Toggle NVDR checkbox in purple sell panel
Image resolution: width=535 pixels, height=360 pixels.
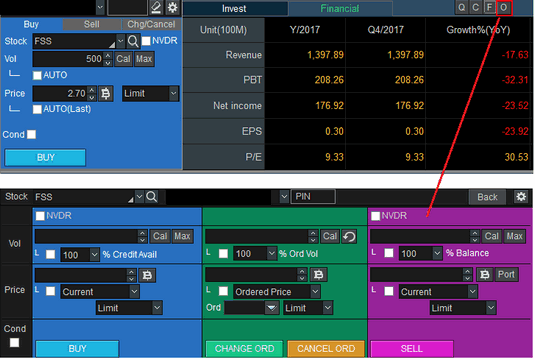coord(376,216)
